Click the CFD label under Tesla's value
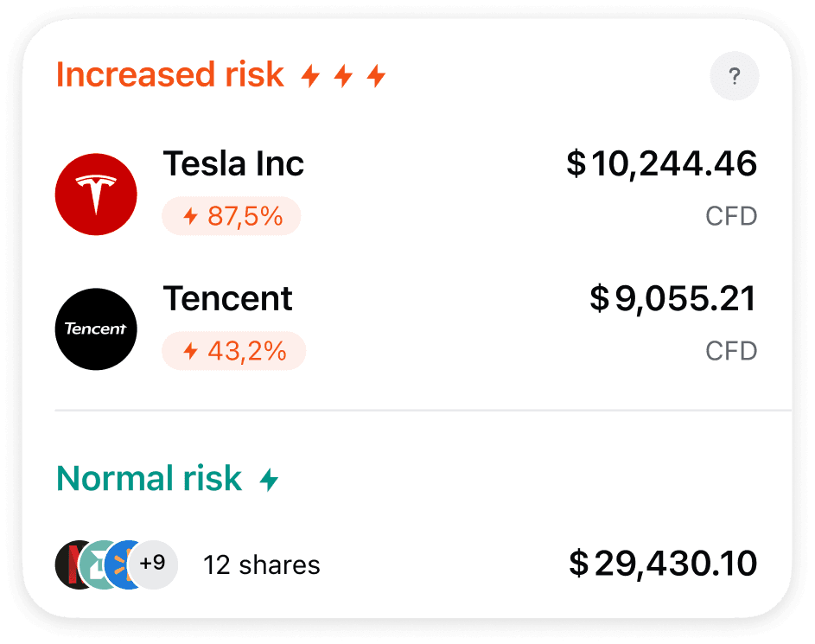This screenshot has width=815, height=644. tap(731, 215)
